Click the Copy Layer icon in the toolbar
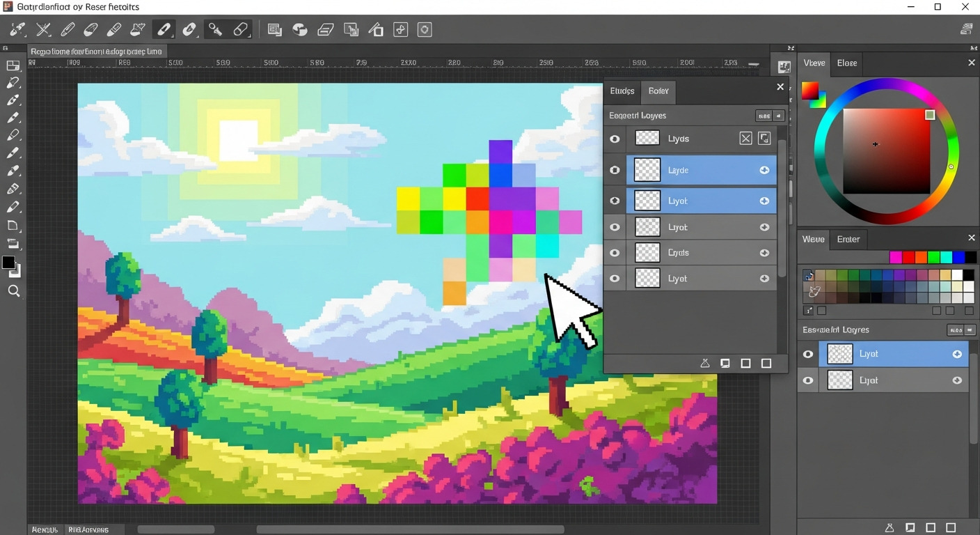The width and height of the screenshot is (980, 535). click(275, 29)
